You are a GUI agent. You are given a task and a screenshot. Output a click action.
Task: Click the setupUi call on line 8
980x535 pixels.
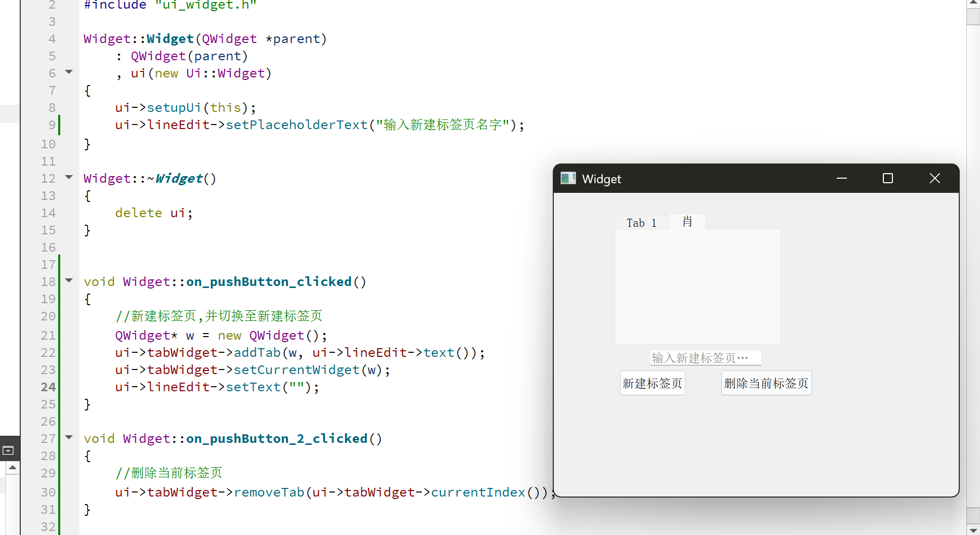(x=174, y=108)
